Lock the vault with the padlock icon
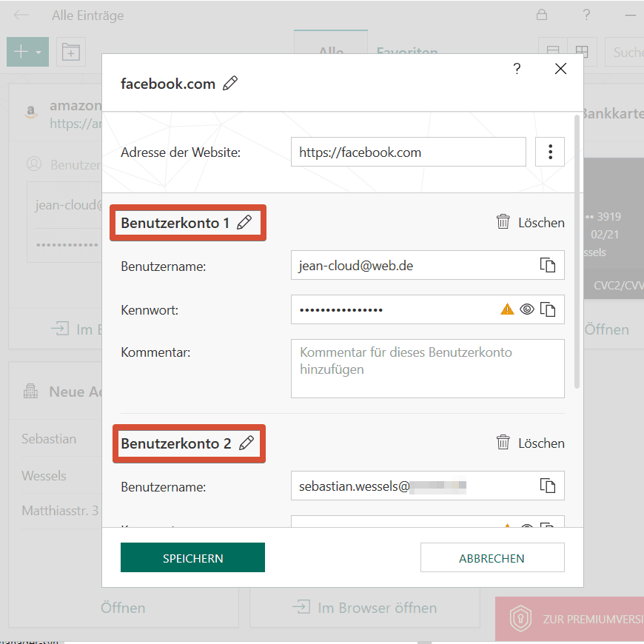The image size is (644, 644). coord(542,15)
